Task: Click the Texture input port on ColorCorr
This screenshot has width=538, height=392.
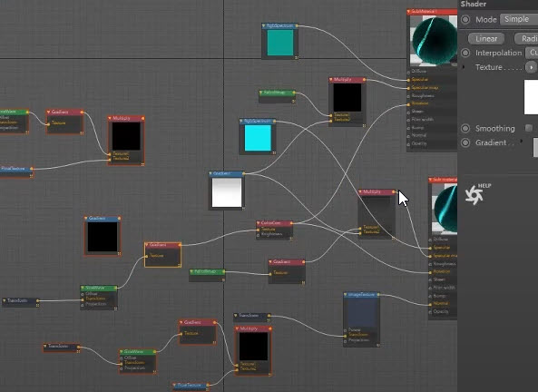Action: 258,230
